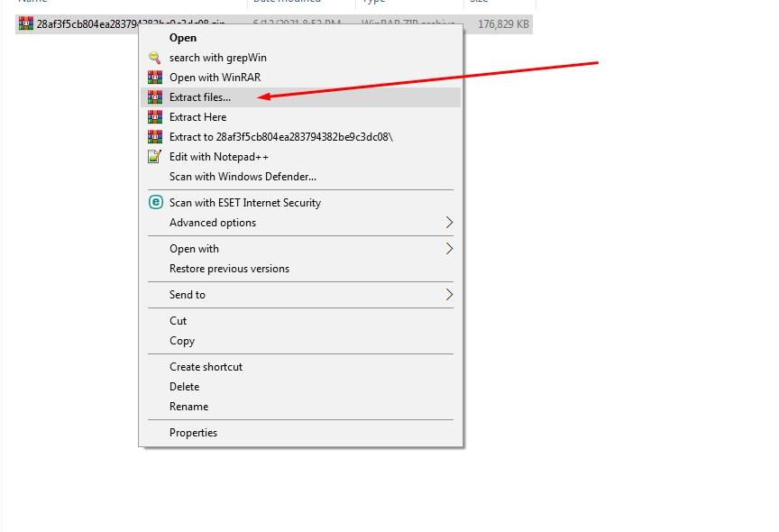Expand the Send to submenu arrow
779x532 pixels.
(x=449, y=295)
